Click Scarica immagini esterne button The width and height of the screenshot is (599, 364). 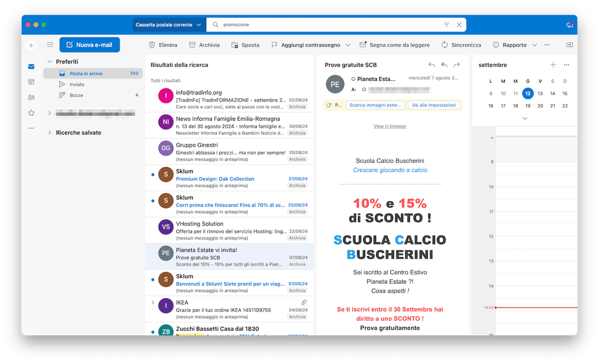point(376,105)
